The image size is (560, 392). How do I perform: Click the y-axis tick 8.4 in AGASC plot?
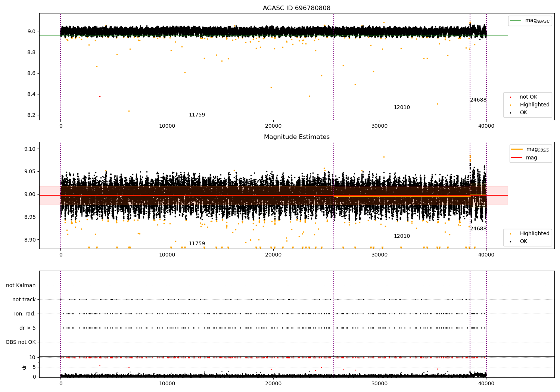pos(32,94)
